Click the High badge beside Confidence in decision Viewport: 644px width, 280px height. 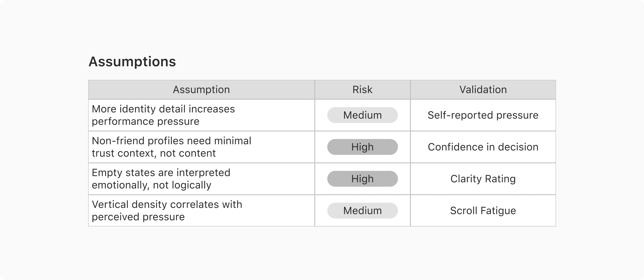click(x=362, y=147)
